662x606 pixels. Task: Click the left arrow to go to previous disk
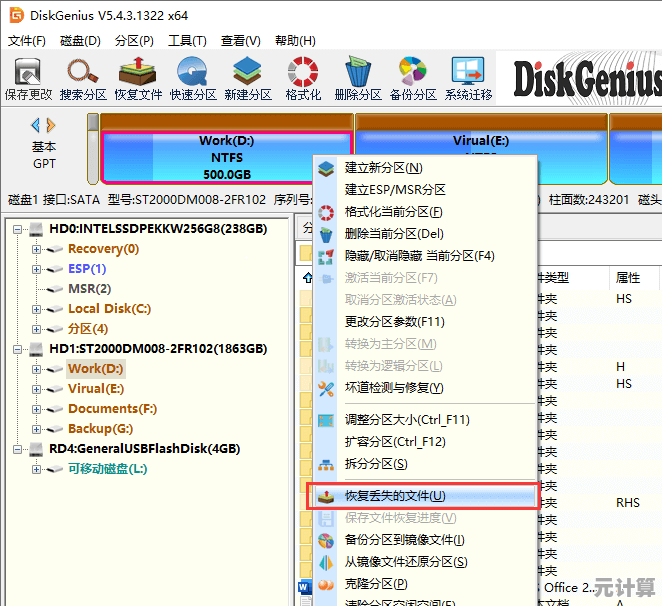(36, 126)
